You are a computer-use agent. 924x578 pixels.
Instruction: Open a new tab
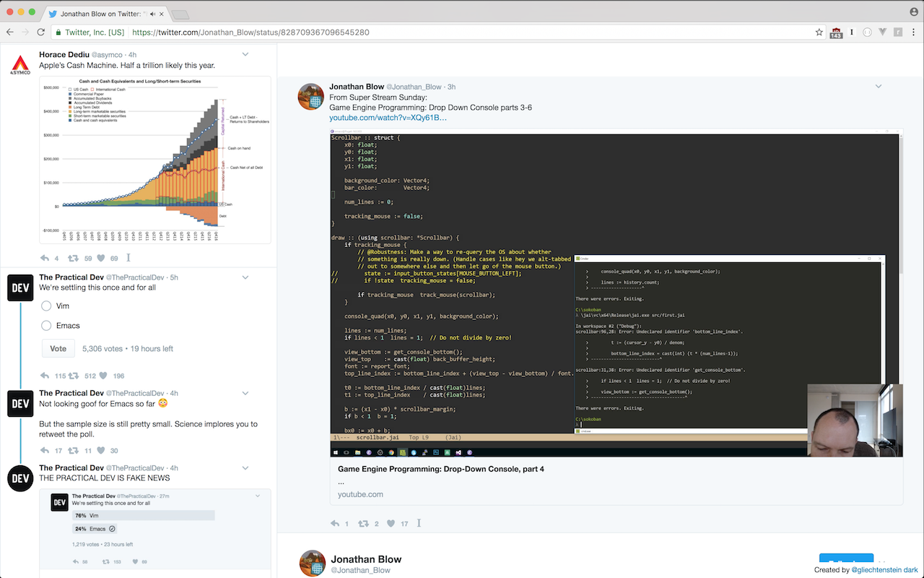click(180, 14)
